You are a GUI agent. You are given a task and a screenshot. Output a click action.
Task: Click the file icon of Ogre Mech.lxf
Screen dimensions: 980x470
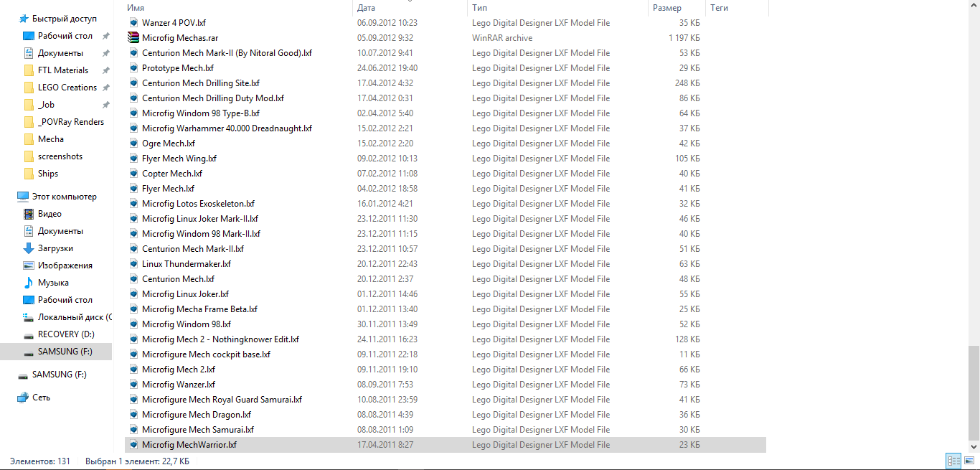133,144
